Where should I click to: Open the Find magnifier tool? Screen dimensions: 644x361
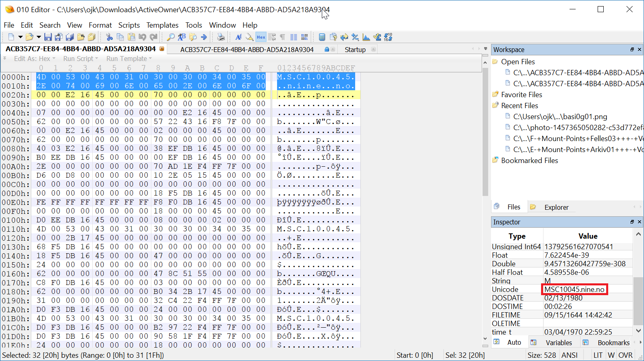tap(171, 37)
